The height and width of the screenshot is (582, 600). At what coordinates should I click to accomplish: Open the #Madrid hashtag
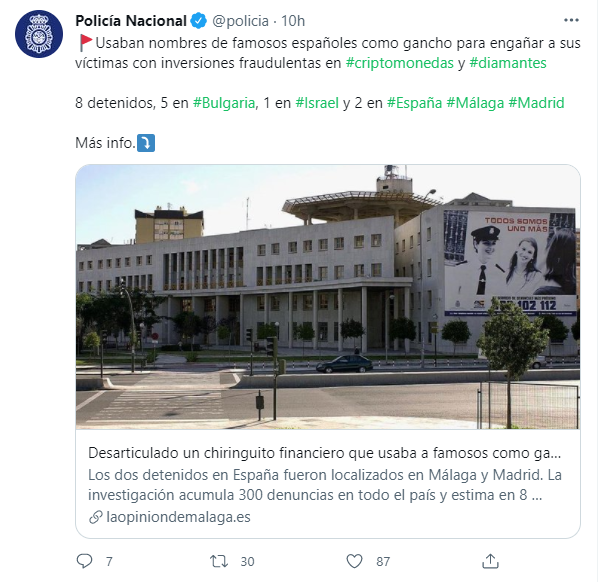pyautogui.click(x=536, y=103)
